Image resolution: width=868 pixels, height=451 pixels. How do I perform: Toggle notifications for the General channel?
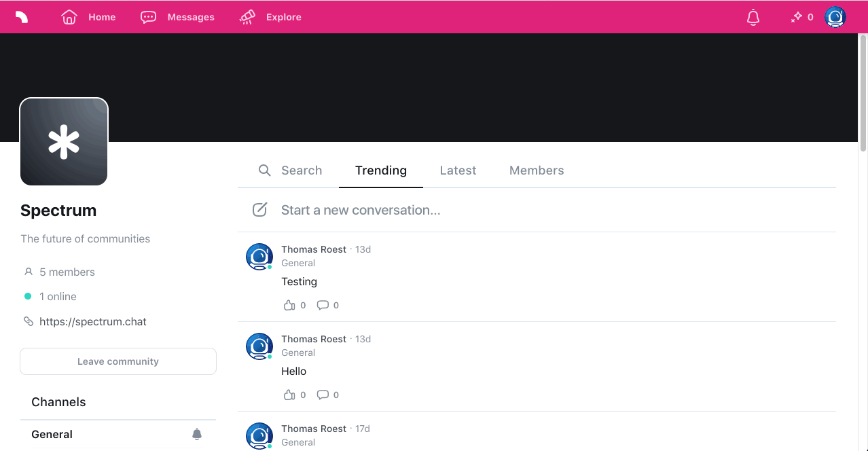(196, 434)
